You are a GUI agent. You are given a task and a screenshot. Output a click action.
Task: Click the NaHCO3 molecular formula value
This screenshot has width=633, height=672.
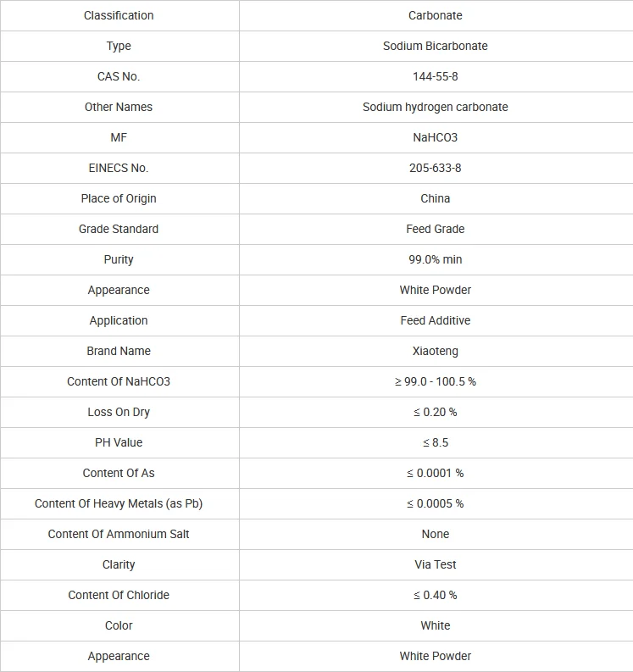(x=435, y=137)
